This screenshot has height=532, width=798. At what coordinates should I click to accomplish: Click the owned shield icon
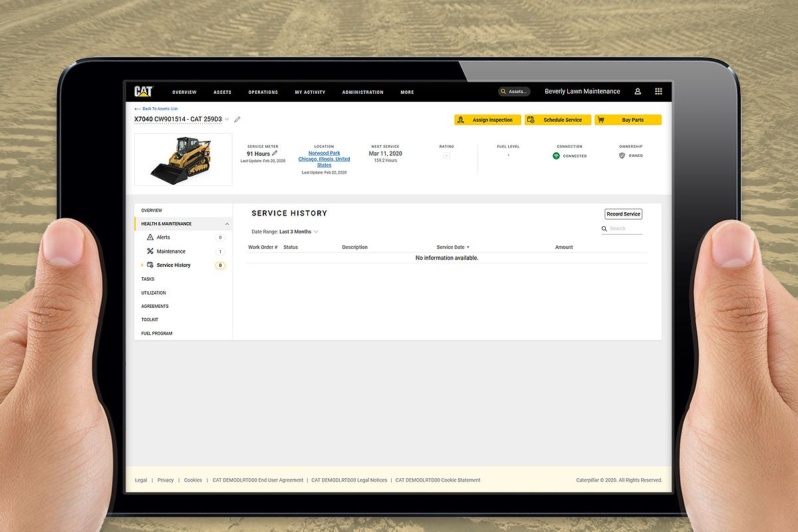click(x=622, y=156)
